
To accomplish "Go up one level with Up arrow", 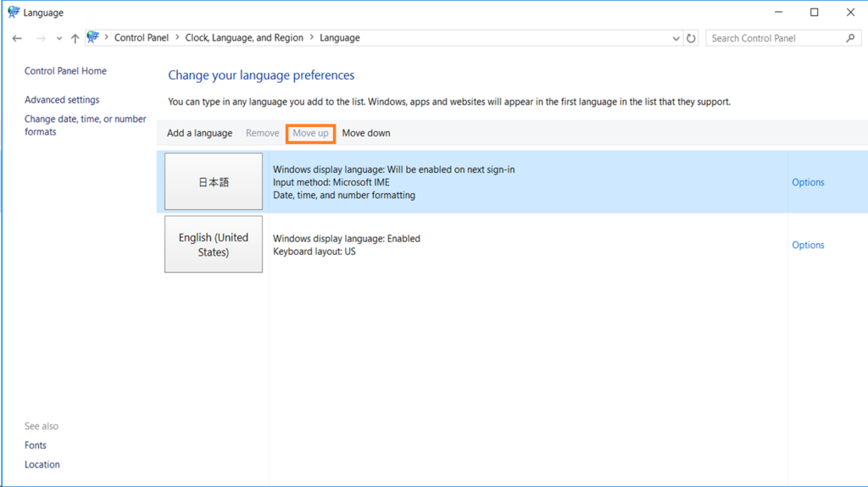I will pyautogui.click(x=75, y=38).
